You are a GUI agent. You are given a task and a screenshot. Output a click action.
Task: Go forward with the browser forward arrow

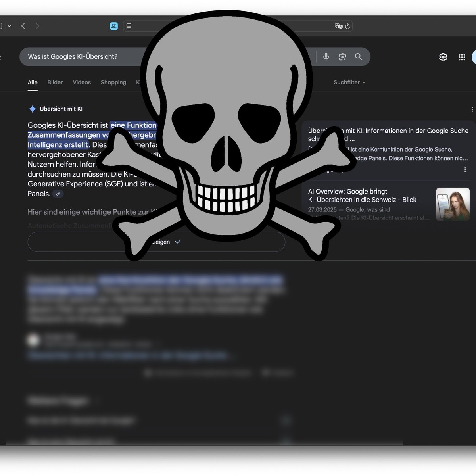coord(37,26)
